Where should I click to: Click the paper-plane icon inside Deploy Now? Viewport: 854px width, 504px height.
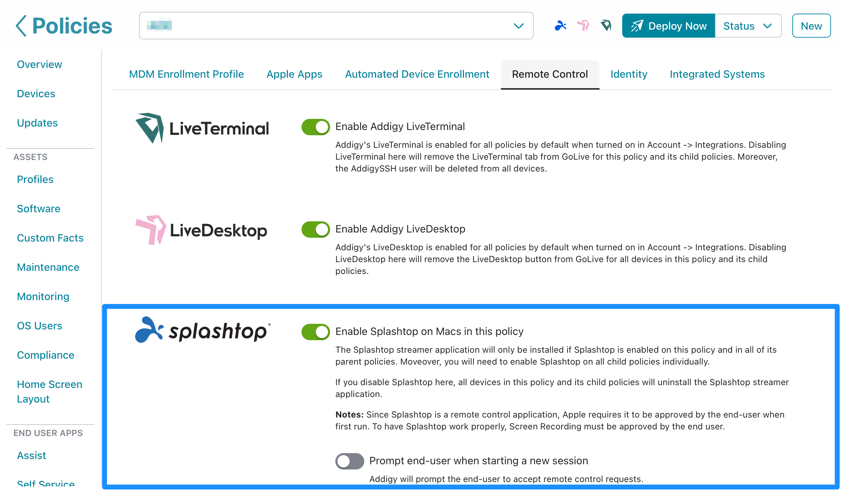point(638,25)
